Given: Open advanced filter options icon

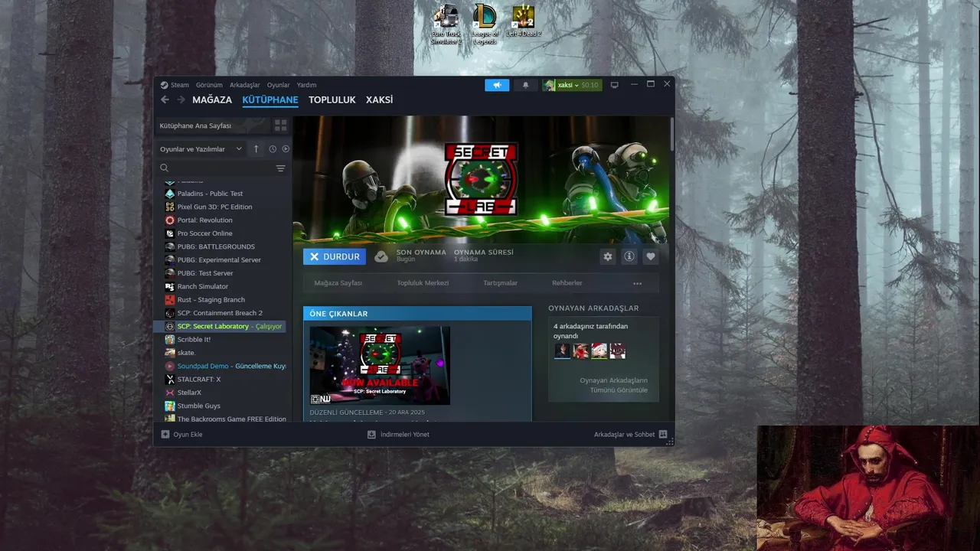Looking at the screenshot, I should point(280,168).
